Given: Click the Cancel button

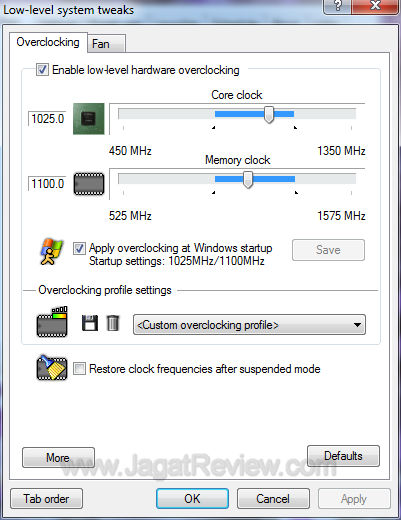Looking at the screenshot, I should pyautogui.click(x=273, y=499).
